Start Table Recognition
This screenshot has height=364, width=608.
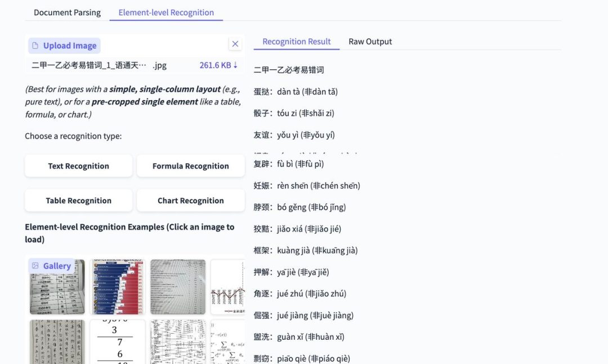(78, 200)
